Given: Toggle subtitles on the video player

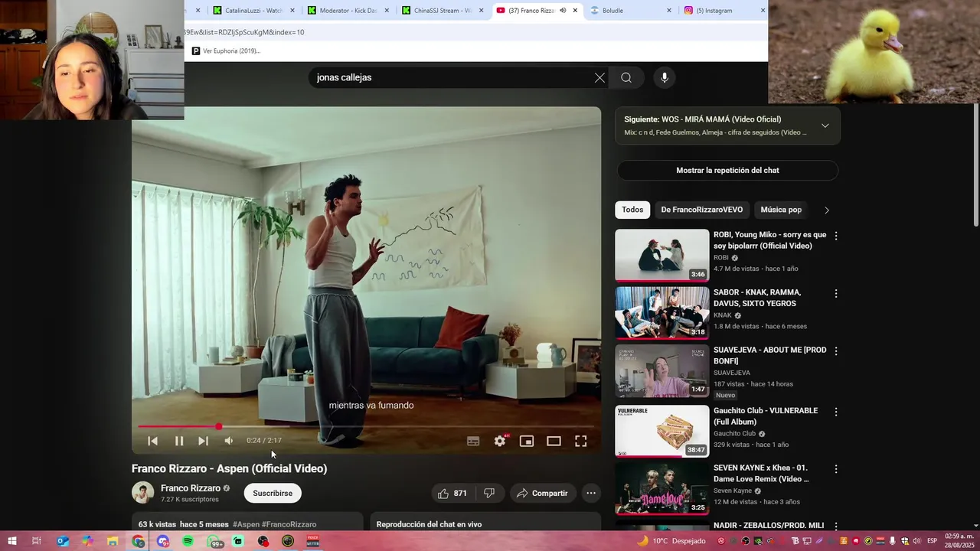Looking at the screenshot, I should [x=473, y=441].
